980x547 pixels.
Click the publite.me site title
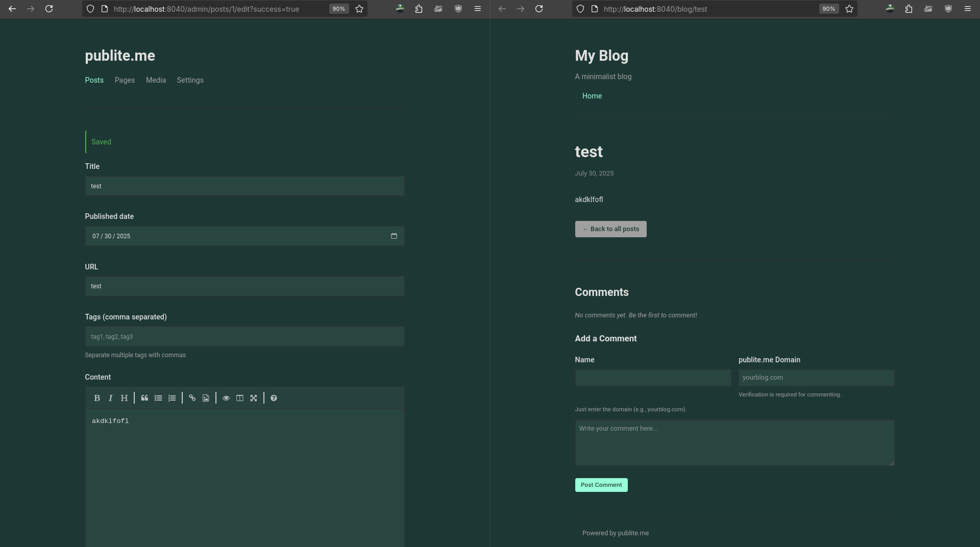(x=120, y=56)
